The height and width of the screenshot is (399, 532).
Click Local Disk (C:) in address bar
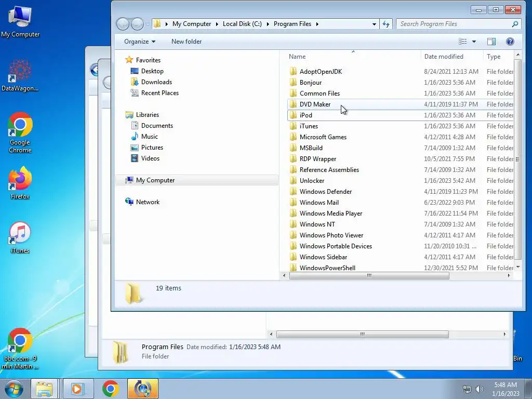(x=242, y=24)
